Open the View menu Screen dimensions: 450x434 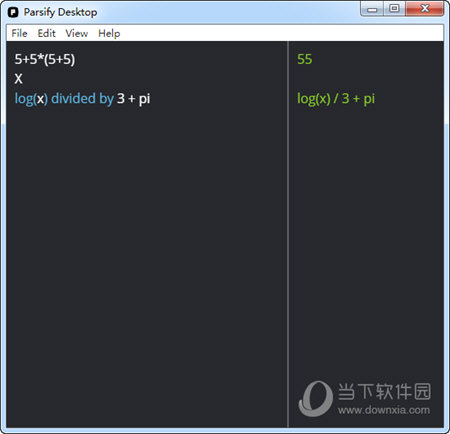(77, 33)
